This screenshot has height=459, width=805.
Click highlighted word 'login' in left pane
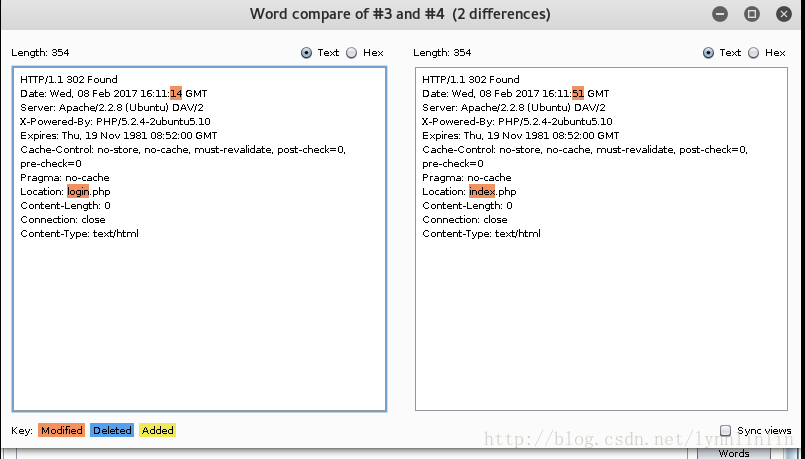78,191
